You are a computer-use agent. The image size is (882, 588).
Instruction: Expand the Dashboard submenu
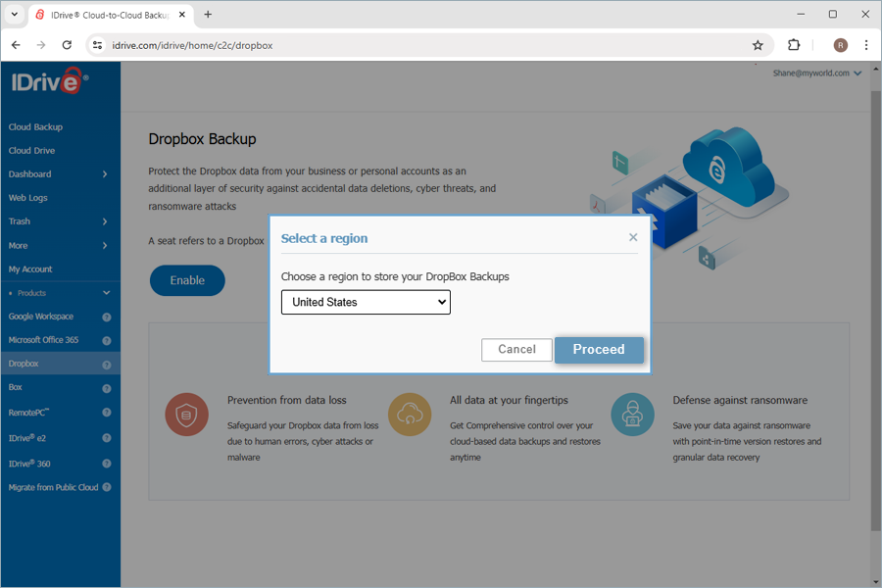[105, 174]
